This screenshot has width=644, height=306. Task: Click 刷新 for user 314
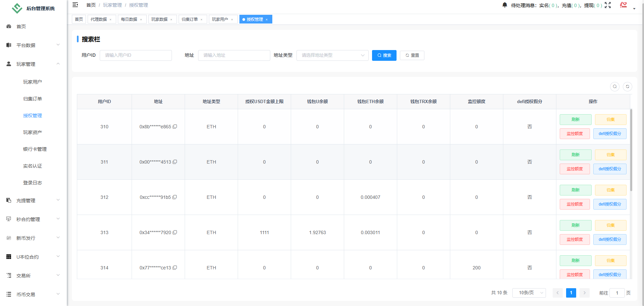tap(576, 261)
